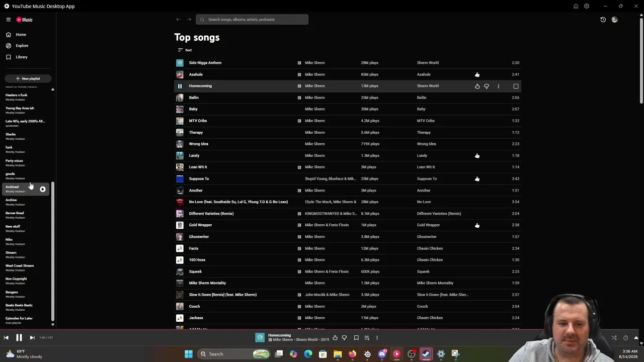The width and height of the screenshot is (644, 362).
Task: Dislike the current song in player bar
Action: (x=344, y=338)
